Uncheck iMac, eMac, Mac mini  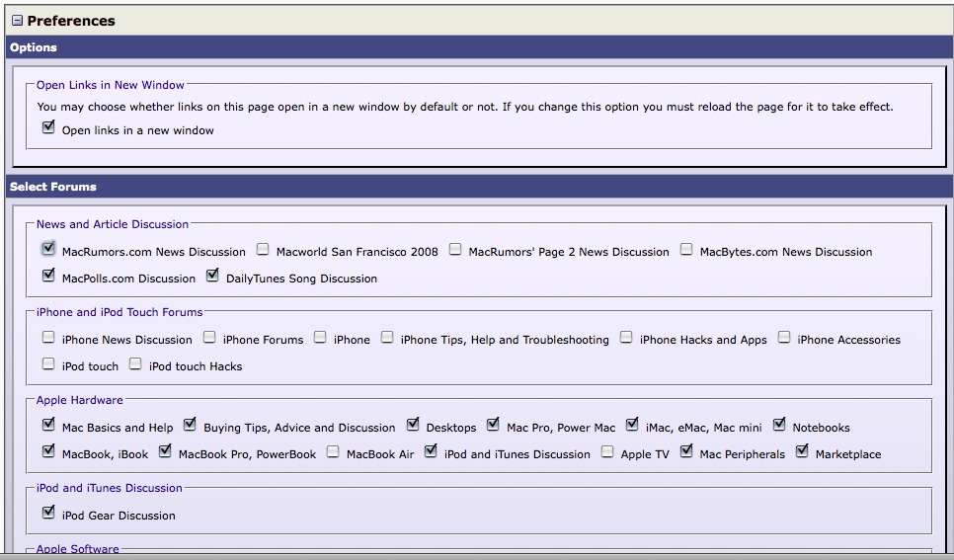pyautogui.click(x=633, y=425)
